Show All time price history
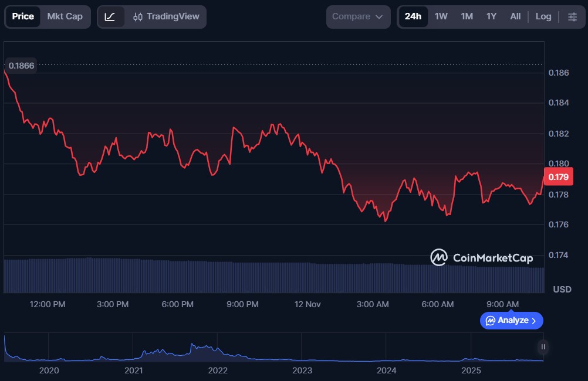This screenshot has width=588, height=381. pyautogui.click(x=515, y=16)
